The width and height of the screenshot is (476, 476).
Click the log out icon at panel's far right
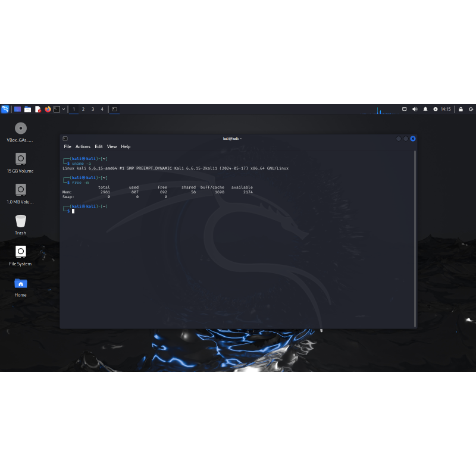tap(471, 109)
